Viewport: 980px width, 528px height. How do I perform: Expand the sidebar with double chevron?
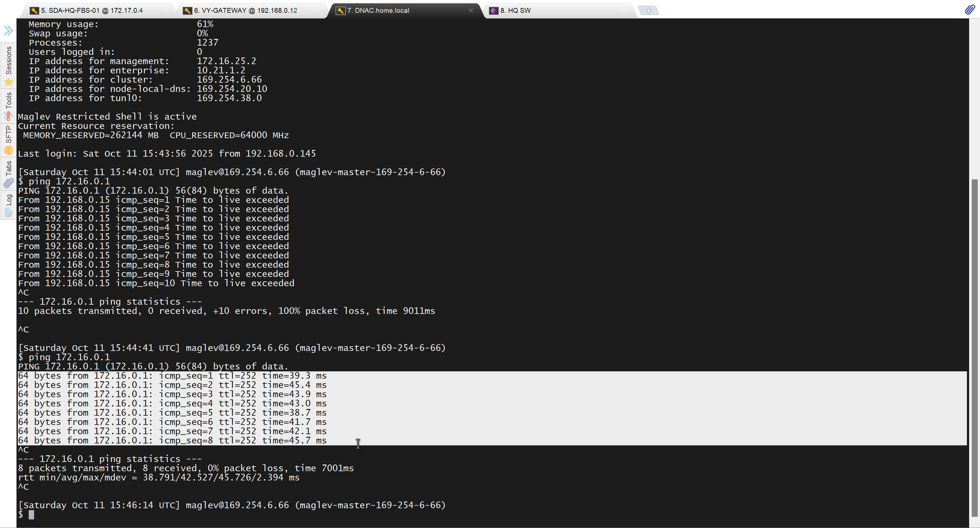tap(8, 30)
